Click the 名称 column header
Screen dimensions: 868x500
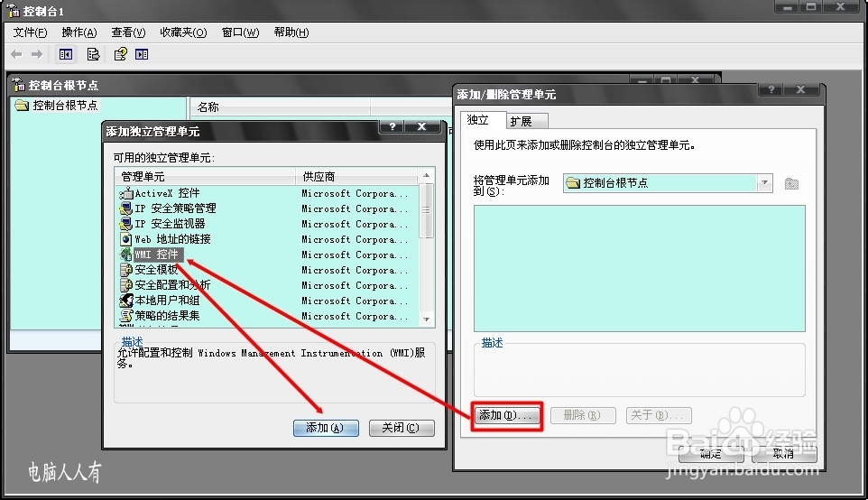pyautogui.click(x=280, y=106)
